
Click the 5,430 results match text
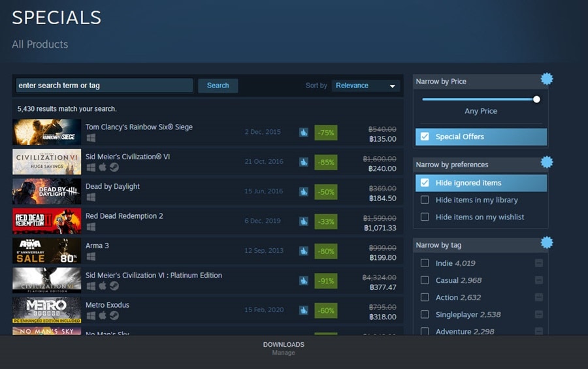67,109
